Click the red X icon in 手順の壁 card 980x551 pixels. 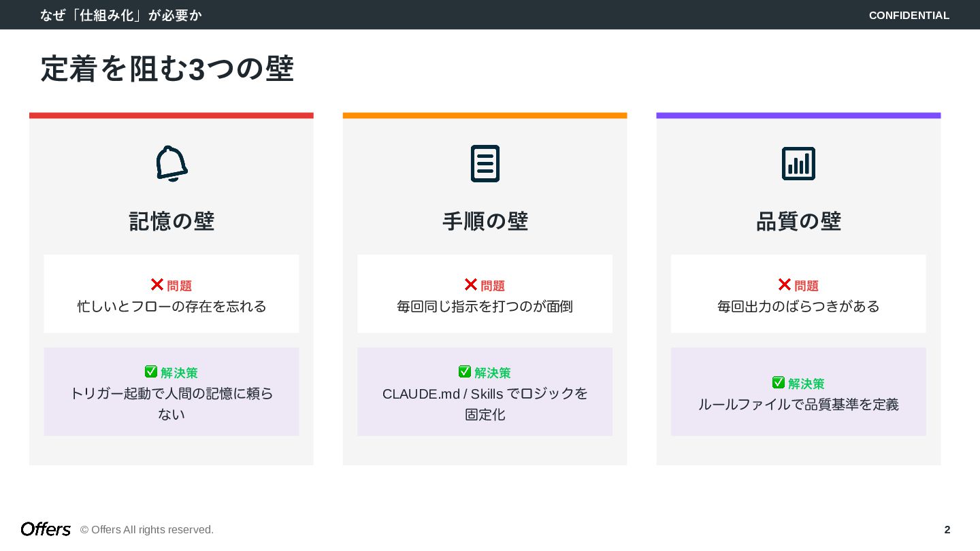471,285
